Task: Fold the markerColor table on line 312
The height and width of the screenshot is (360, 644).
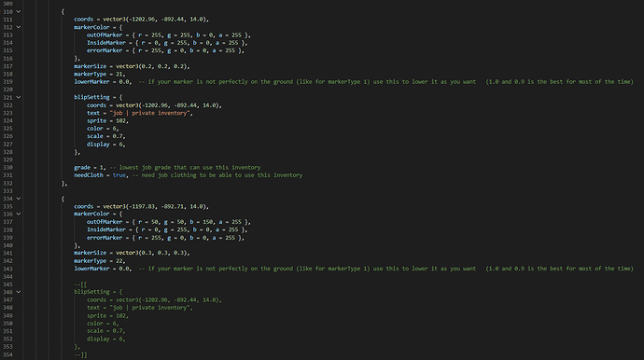Action: tap(19, 27)
